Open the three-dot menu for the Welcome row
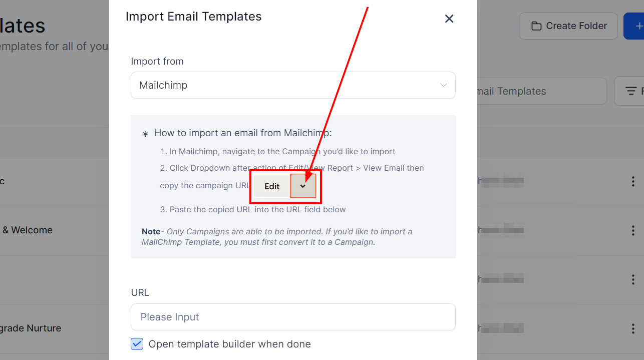644x360 pixels. [x=633, y=230]
